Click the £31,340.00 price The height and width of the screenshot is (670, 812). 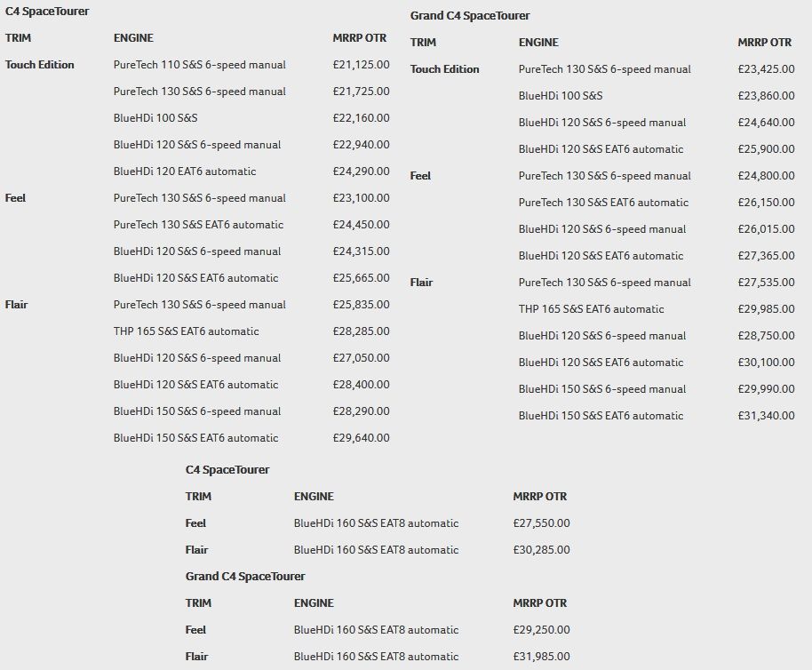(766, 416)
